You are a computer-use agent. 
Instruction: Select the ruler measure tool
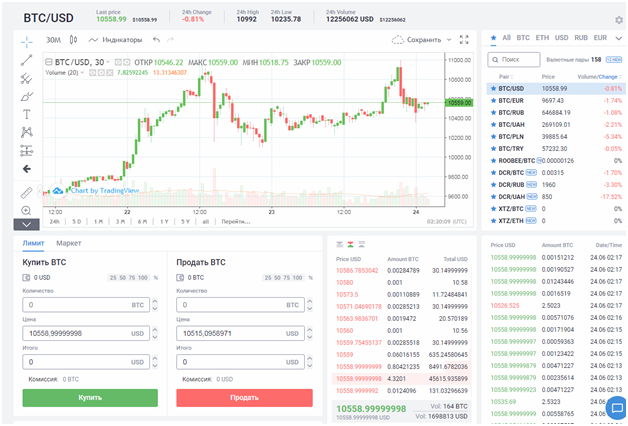[x=27, y=193]
